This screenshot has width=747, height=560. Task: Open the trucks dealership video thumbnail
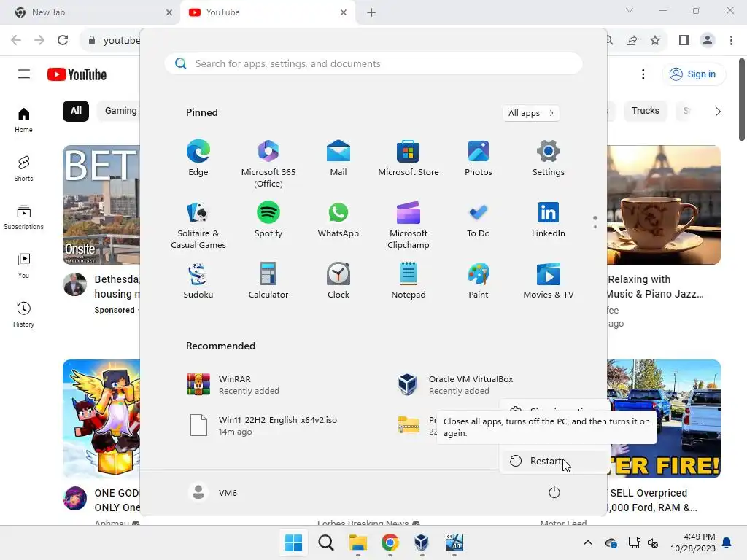pos(664,419)
